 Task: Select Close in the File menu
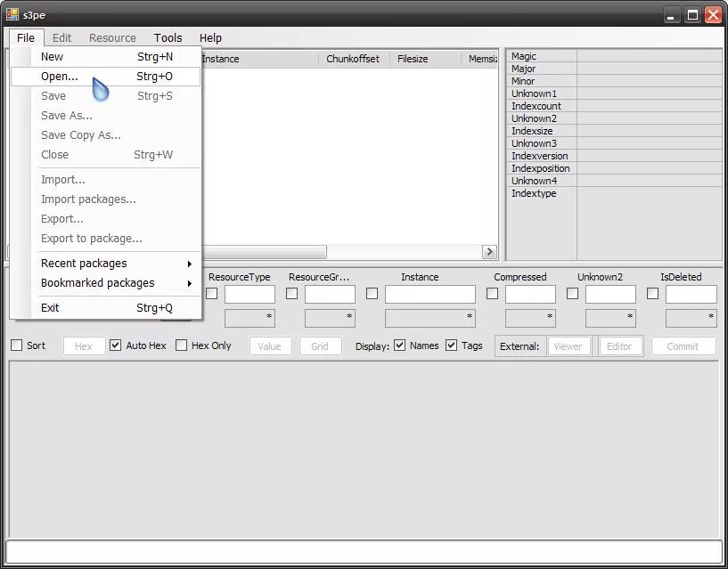click(x=106, y=155)
